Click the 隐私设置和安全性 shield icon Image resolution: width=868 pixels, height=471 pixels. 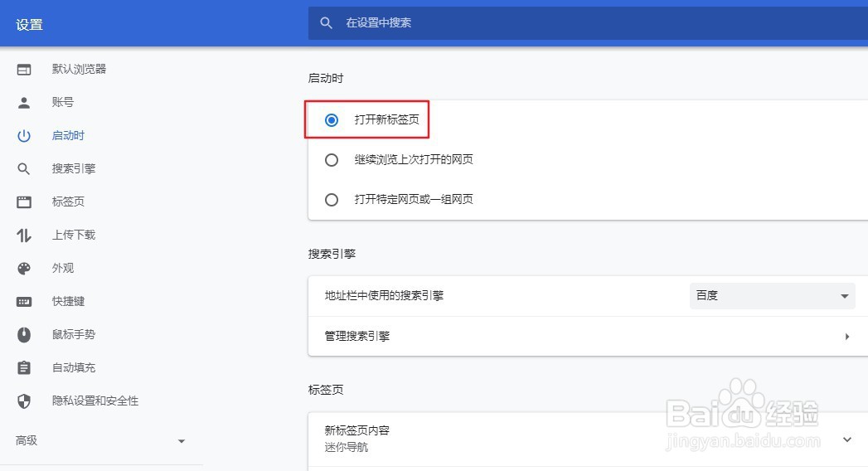click(24, 401)
